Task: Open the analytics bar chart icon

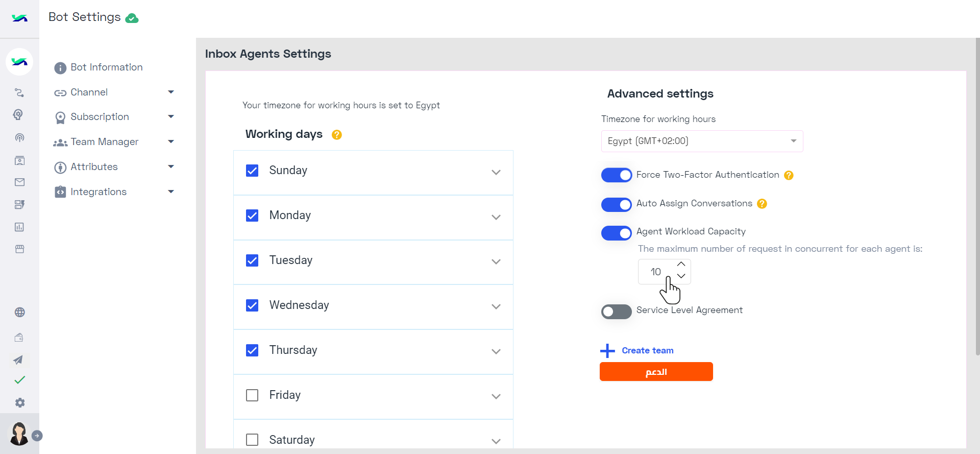Action: click(x=19, y=227)
